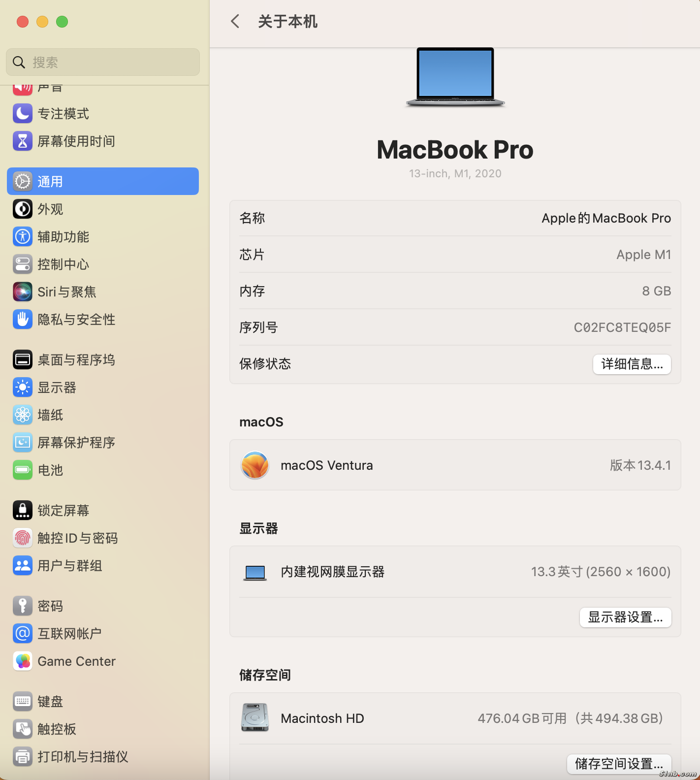This screenshot has height=780, width=700.
Task: Click the 保修状态 row label
Action: tap(265, 364)
